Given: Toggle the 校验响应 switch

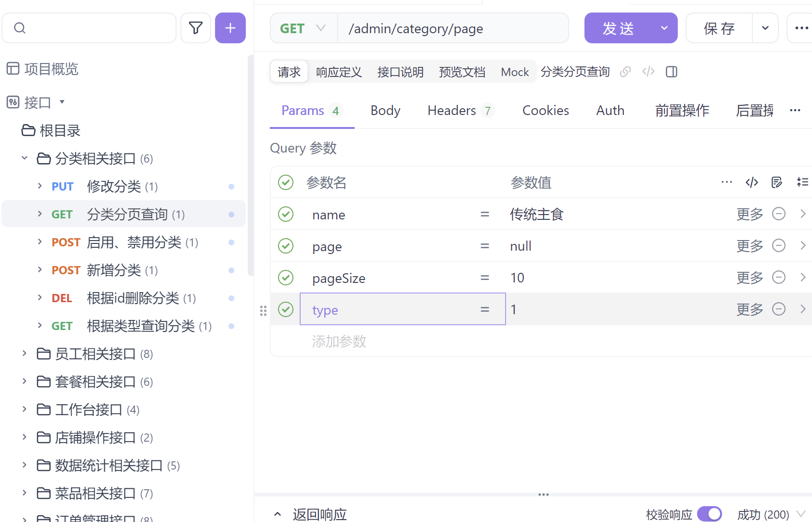Looking at the screenshot, I should pos(710,514).
